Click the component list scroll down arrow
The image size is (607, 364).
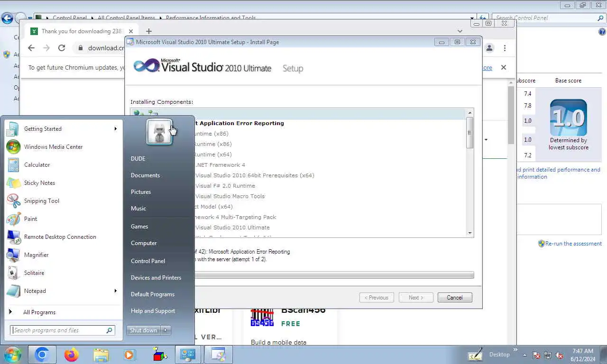coord(470,233)
